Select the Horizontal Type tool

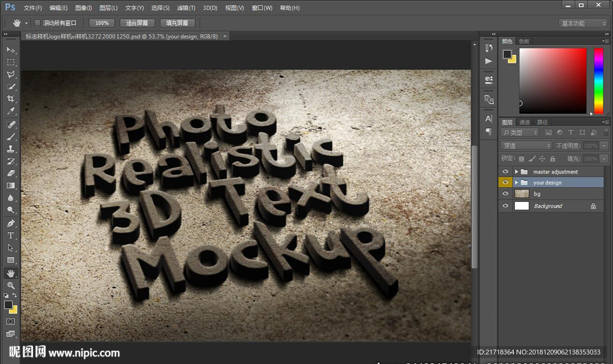[x=11, y=235]
